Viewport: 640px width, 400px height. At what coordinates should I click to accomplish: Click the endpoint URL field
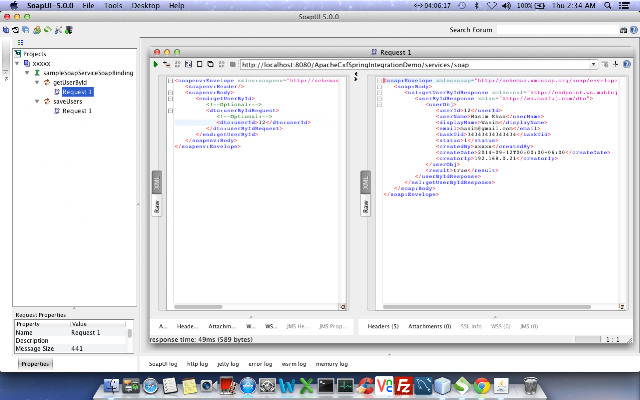tap(415, 64)
